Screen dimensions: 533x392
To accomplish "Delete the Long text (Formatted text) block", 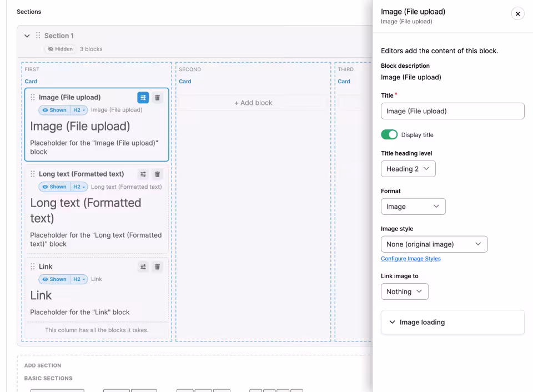I will pyautogui.click(x=157, y=174).
